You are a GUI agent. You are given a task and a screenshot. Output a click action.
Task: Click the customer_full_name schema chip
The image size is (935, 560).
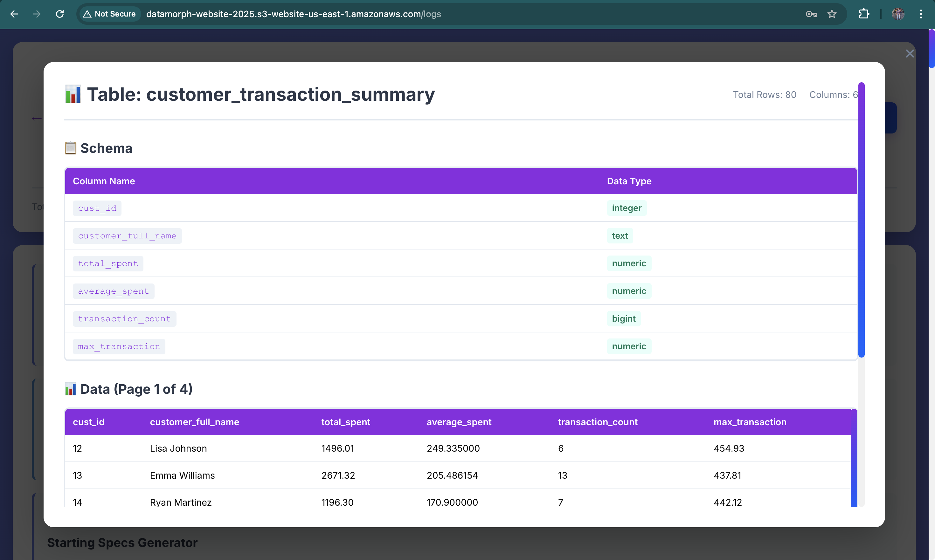(x=127, y=236)
